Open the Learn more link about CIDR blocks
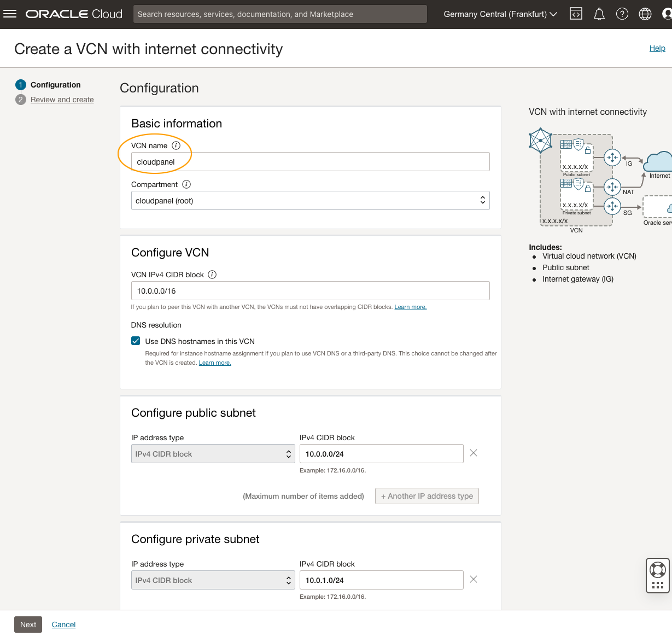Screen dimensions: 672x636 410,307
